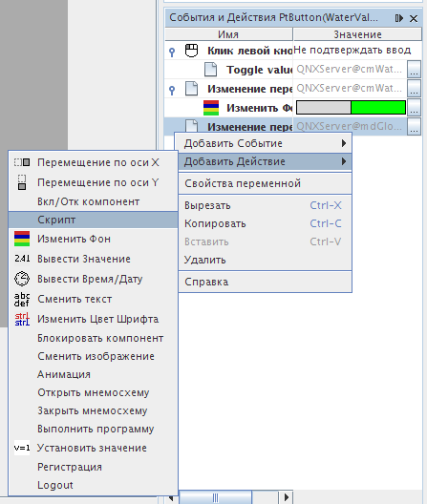Click the document icon next to Toggle value
This screenshot has width=427, height=504.
click(x=210, y=70)
